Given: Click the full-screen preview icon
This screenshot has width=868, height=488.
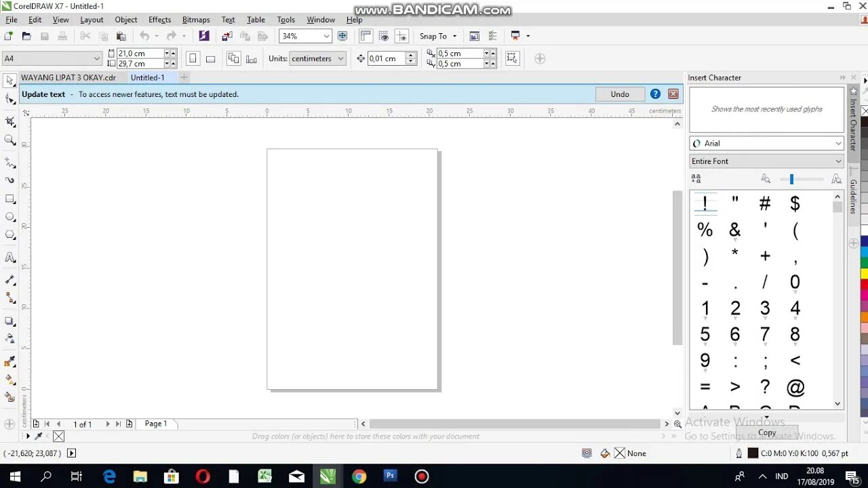Looking at the screenshot, I should (342, 36).
